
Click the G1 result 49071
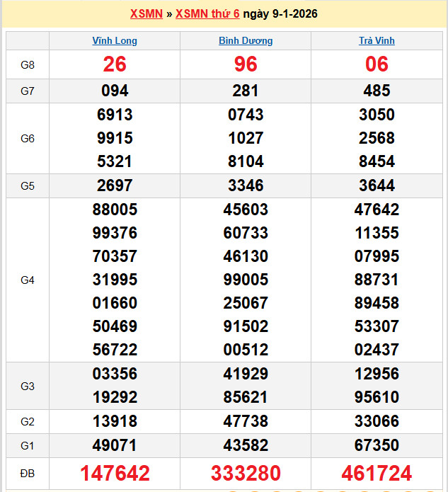click(115, 445)
